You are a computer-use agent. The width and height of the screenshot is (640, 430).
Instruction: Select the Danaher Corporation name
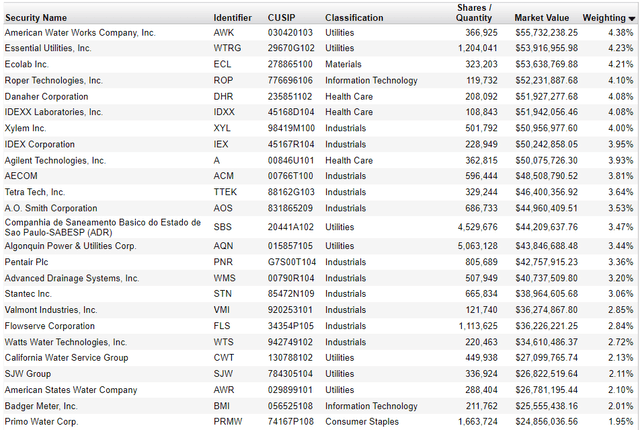click(47, 97)
